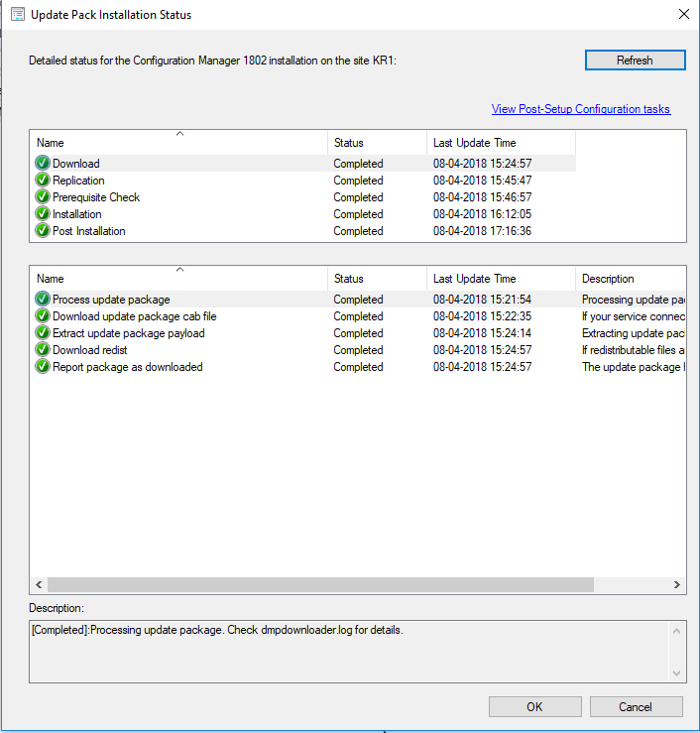This screenshot has height=733, width=700.
Task: Select the Post Installation phase row
Action: coord(302,230)
